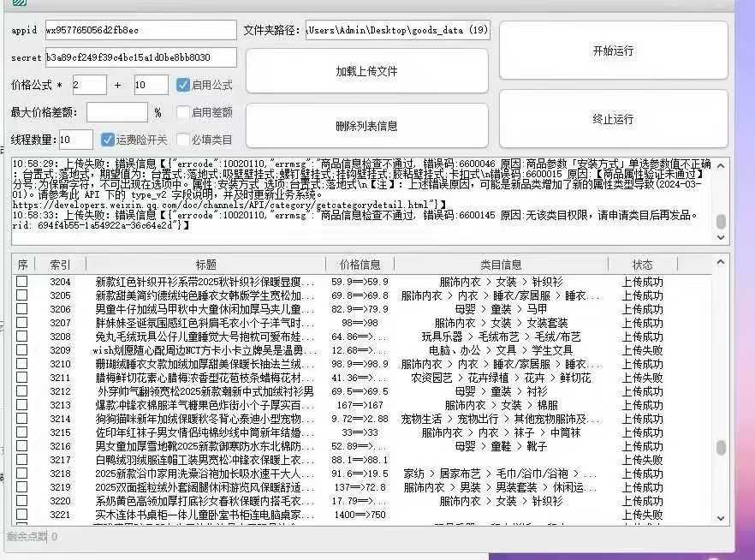The image size is (755, 560).
Task: Select the checkbox of row 3210
Action: pos(22,364)
